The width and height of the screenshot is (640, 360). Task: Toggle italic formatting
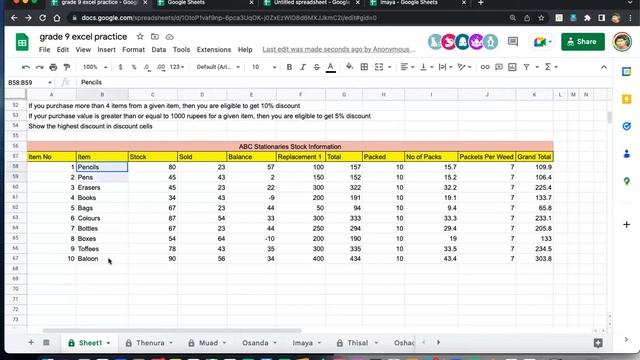click(302, 67)
